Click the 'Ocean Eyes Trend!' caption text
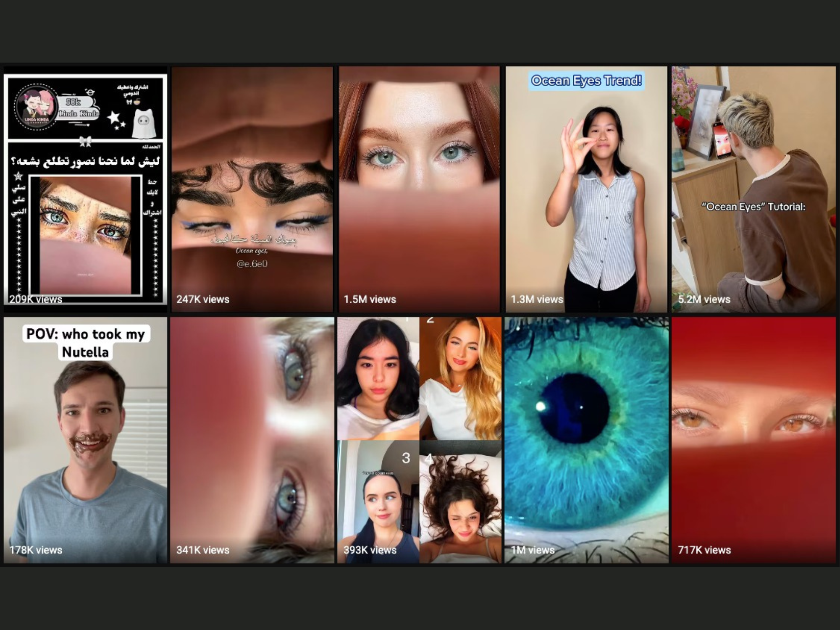 586,81
